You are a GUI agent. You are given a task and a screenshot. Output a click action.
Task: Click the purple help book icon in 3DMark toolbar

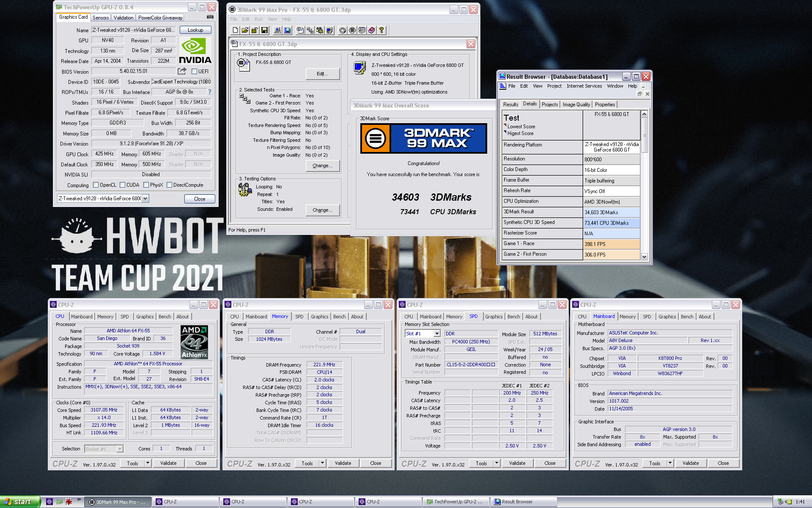[372, 30]
